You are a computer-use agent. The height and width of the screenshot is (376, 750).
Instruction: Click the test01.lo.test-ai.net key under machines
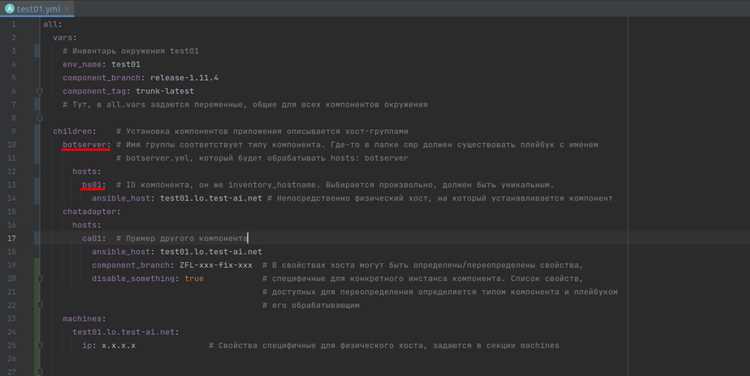pos(125,332)
